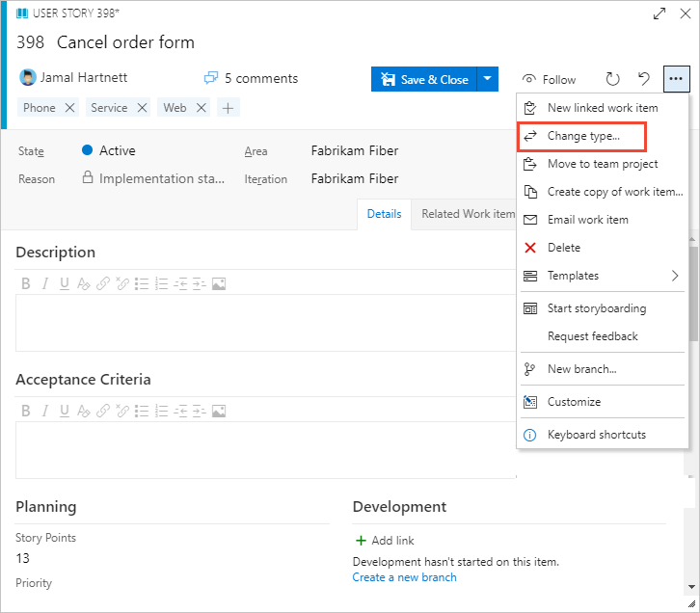This screenshot has width=700, height=613.
Task: Switch to the Details tab
Action: (x=384, y=214)
